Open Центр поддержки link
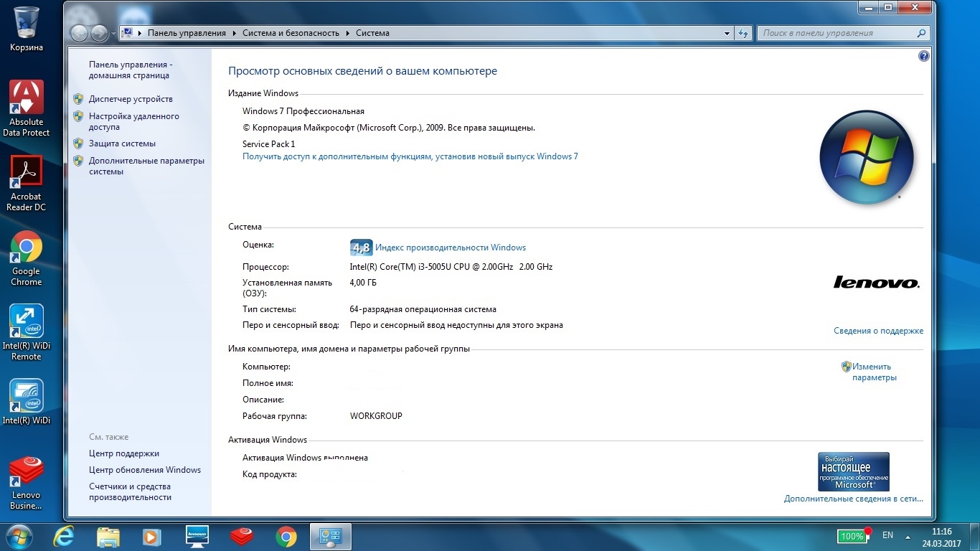Image resolution: width=980 pixels, height=551 pixels. [x=124, y=453]
